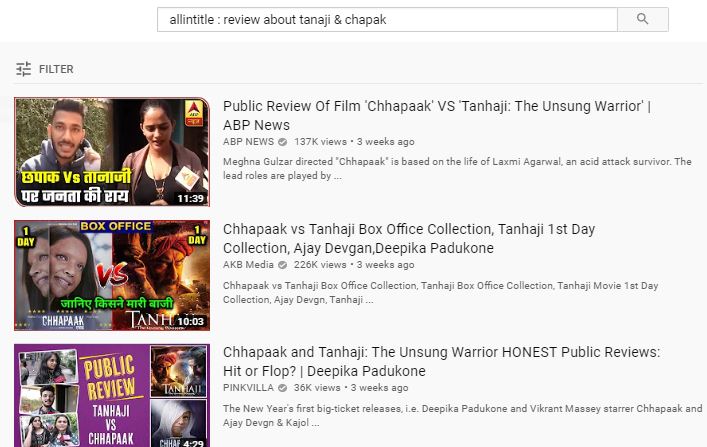The image size is (707, 447).
Task: Open 'HONEST Public Reviews: Hit or Flop' title
Action: tap(441, 361)
